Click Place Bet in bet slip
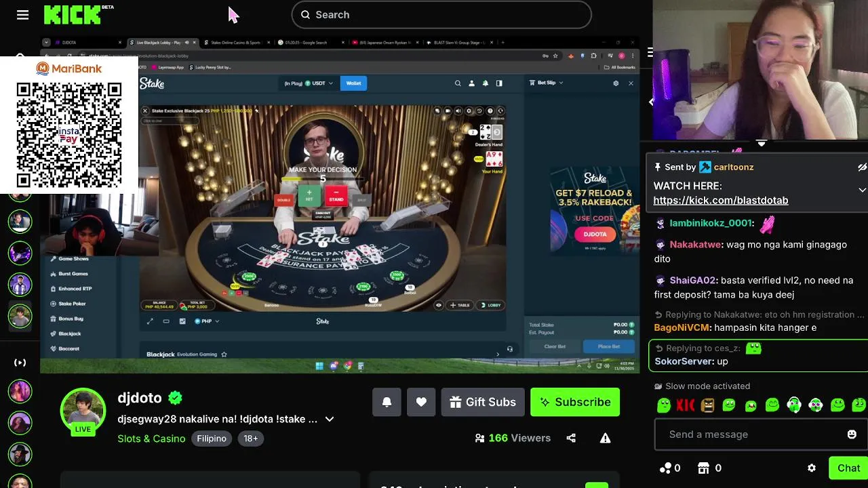The height and width of the screenshot is (488, 868). click(x=609, y=346)
